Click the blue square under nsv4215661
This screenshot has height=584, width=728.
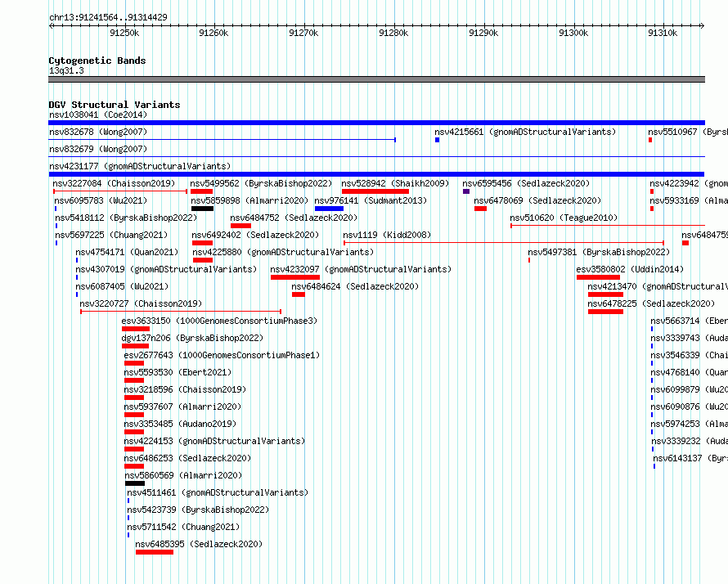[x=438, y=140]
